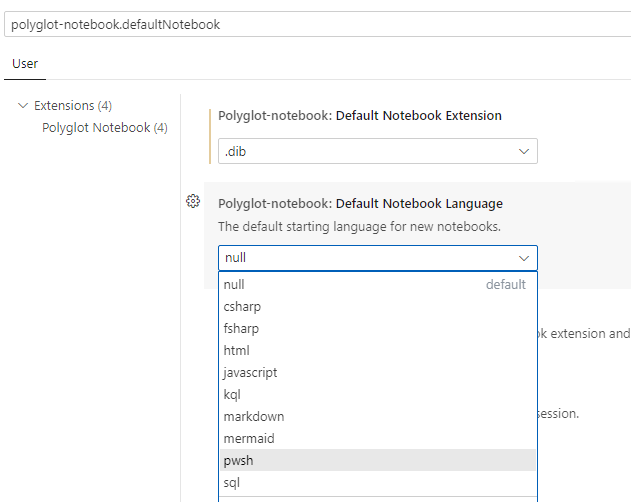Close the Default Notebook Language dropdown showing null
This screenshot has height=502, width=631.
[x=377, y=258]
